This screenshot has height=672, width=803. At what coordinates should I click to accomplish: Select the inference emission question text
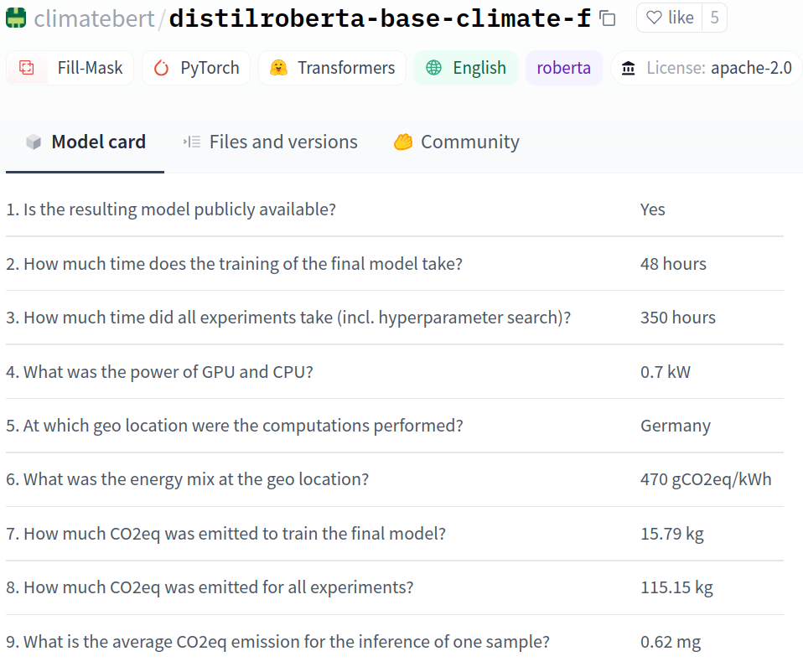coord(277,641)
